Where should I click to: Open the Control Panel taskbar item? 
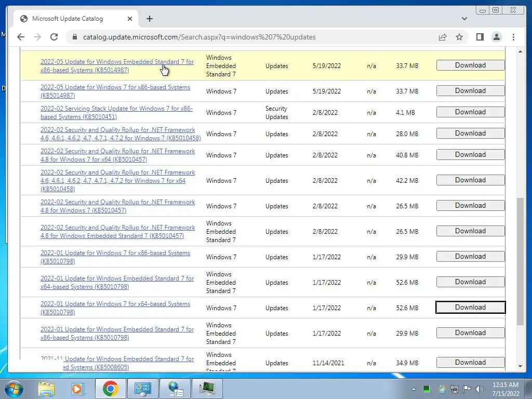pos(142,389)
